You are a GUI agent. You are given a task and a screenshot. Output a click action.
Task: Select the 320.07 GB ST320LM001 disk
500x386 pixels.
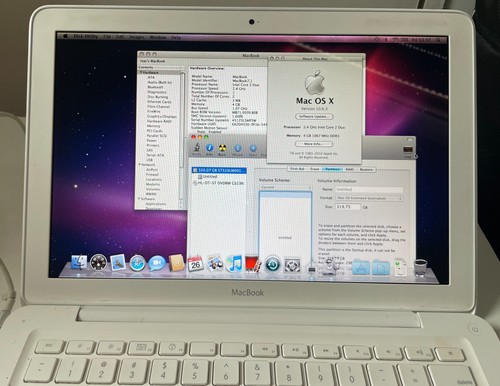219,170
